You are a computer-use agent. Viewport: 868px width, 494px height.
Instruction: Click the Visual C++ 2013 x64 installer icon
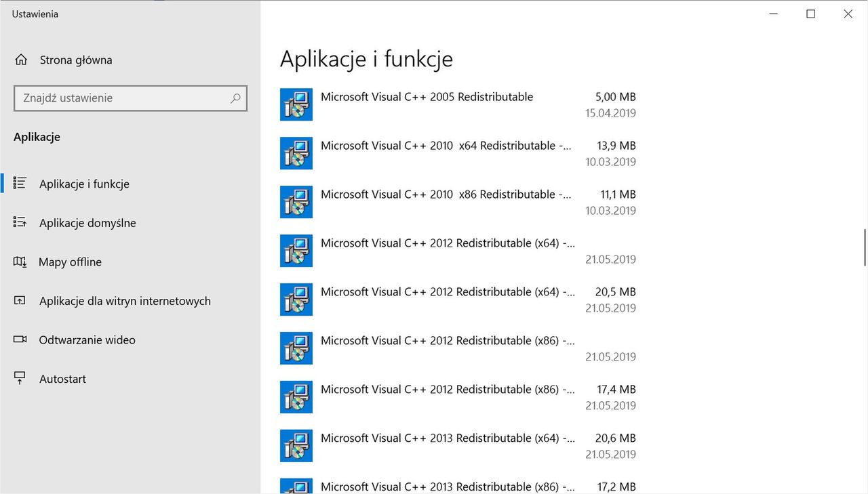tap(296, 446)
